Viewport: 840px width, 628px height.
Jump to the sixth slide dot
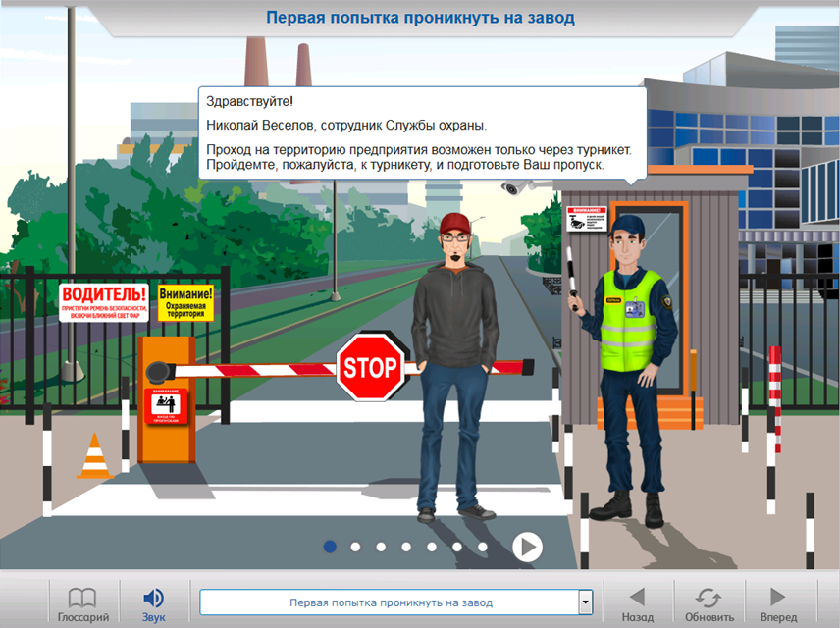tap(457, 548)
